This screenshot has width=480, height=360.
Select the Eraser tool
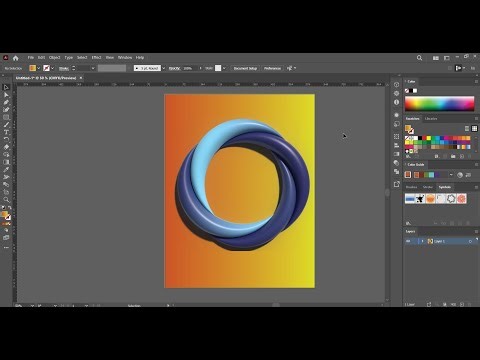pyautogui.click(x=6, y=147)
